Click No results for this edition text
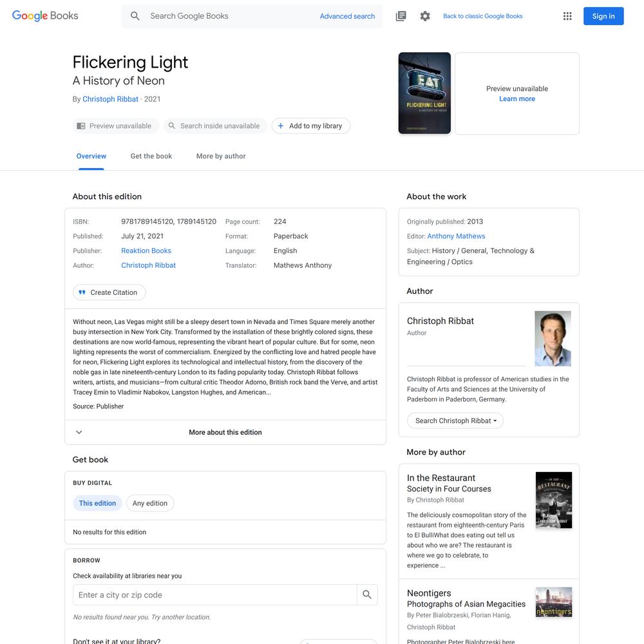Image resolution: width=644 pixels, height=644 pixels. pos(109,532)
